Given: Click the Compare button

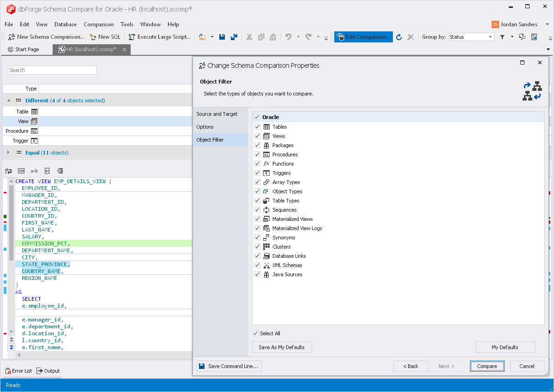Looking at the screenshot, I should click(487, 366).
